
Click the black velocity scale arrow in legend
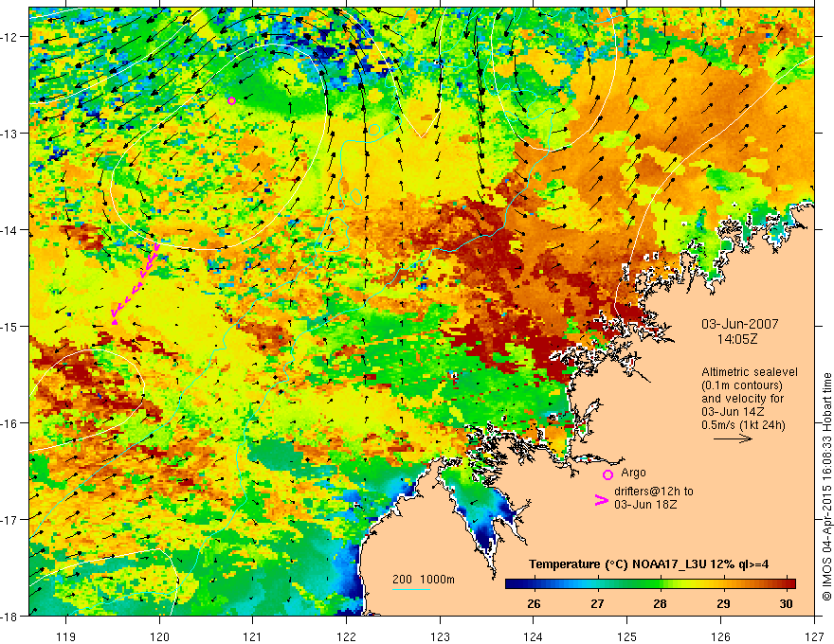click(733, 438)
